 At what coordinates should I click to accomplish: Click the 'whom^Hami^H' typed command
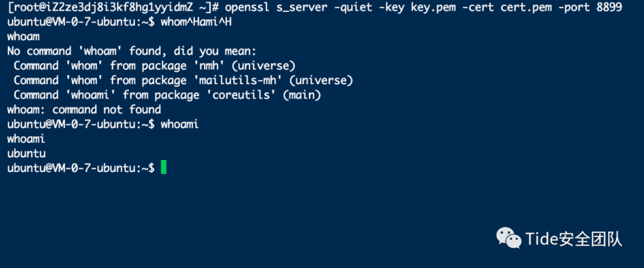196,22
